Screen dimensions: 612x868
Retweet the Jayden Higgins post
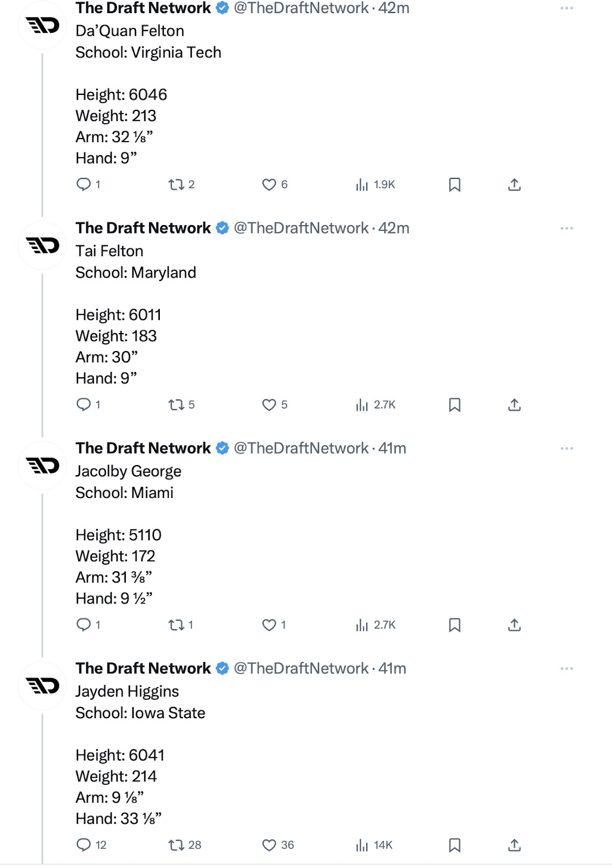(176, 845)
